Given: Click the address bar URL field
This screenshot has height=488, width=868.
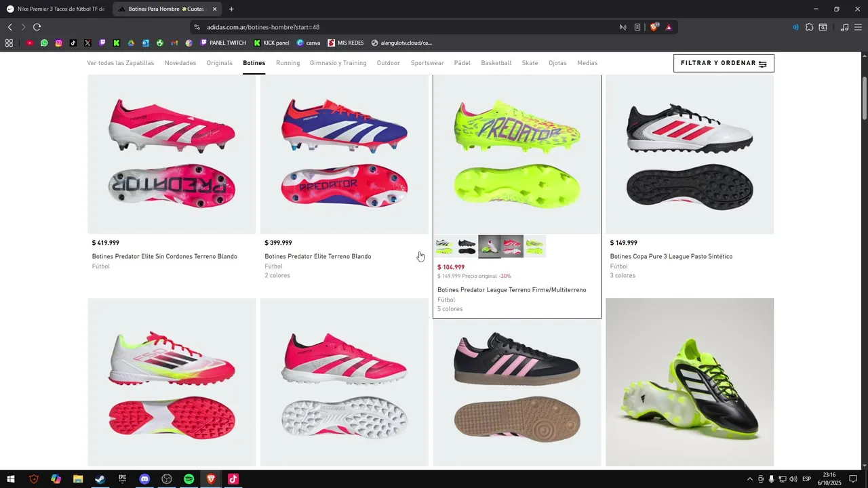Looking at the screenshot, I should click(x=407, y=27).
